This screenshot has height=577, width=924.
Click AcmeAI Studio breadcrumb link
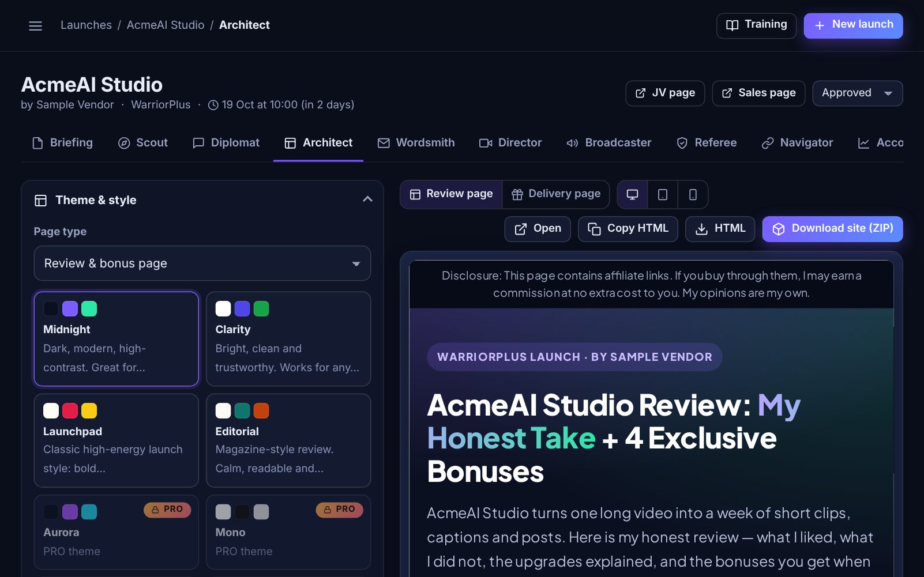166,25
